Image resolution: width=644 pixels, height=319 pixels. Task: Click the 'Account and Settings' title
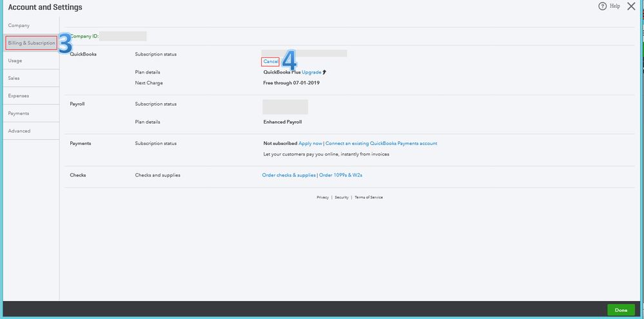click(45, 7)
